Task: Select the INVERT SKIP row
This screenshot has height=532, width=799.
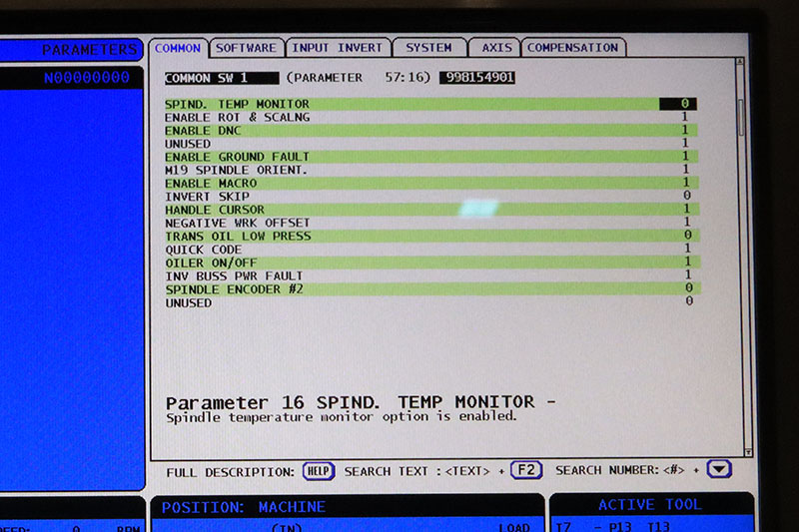Action: (431, 197)
